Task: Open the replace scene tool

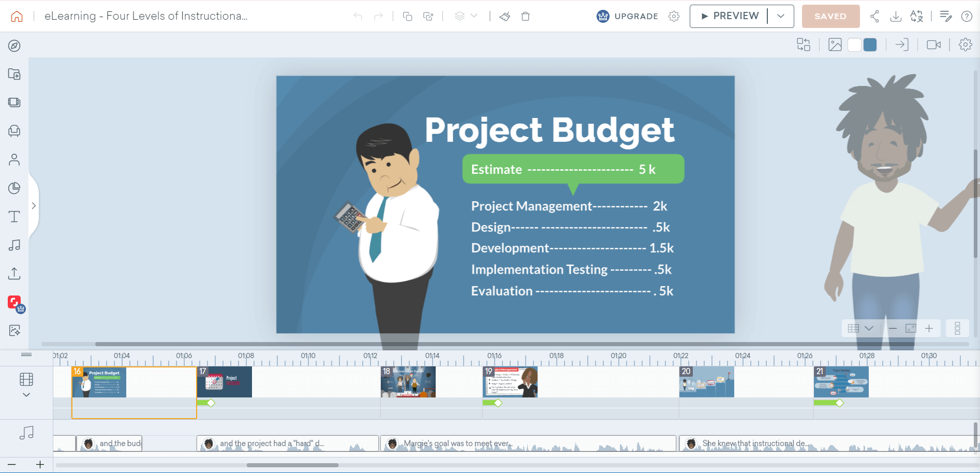Action: pos(804,45)
